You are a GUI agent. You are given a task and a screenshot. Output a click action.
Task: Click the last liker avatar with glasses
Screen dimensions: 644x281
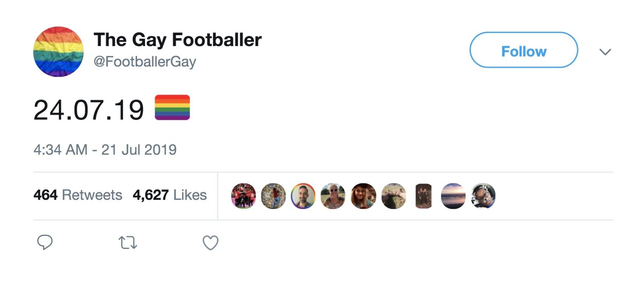coord(482,196)
